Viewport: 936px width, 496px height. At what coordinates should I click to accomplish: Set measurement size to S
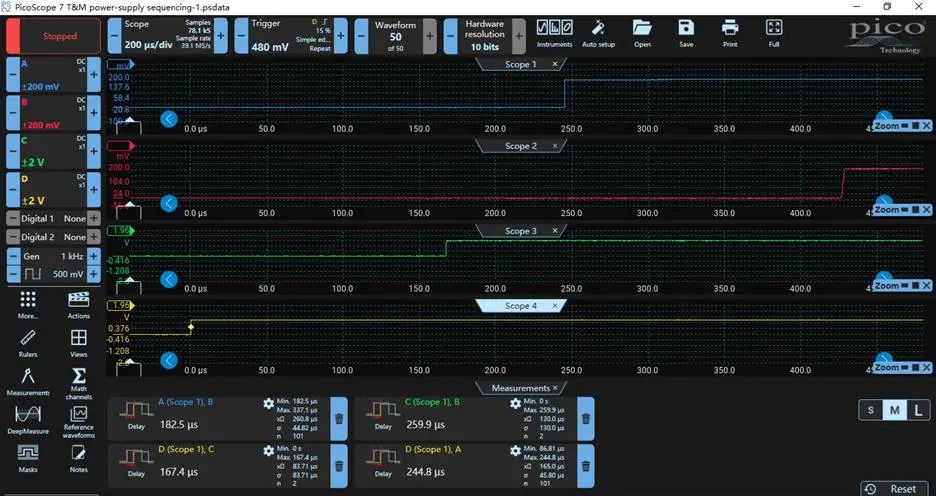coord(871,410)
